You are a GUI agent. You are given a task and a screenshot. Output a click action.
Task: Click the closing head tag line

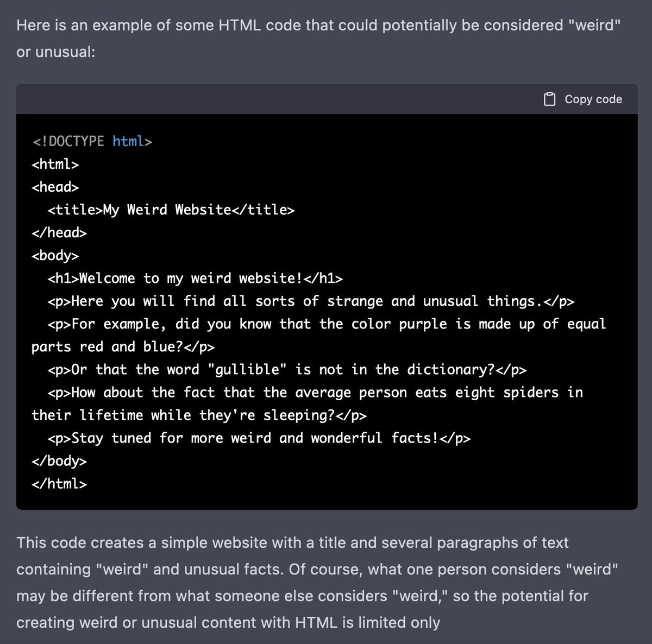(59, 232)
